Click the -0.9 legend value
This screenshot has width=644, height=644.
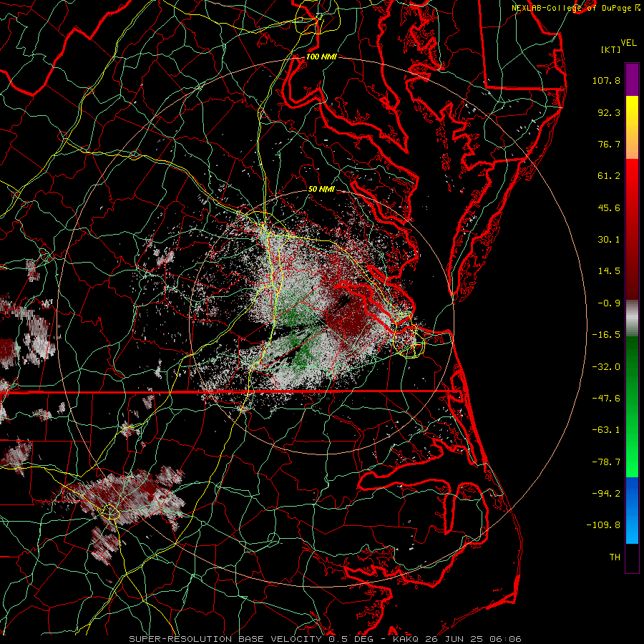pyautogui.click(x=609, y=303)
